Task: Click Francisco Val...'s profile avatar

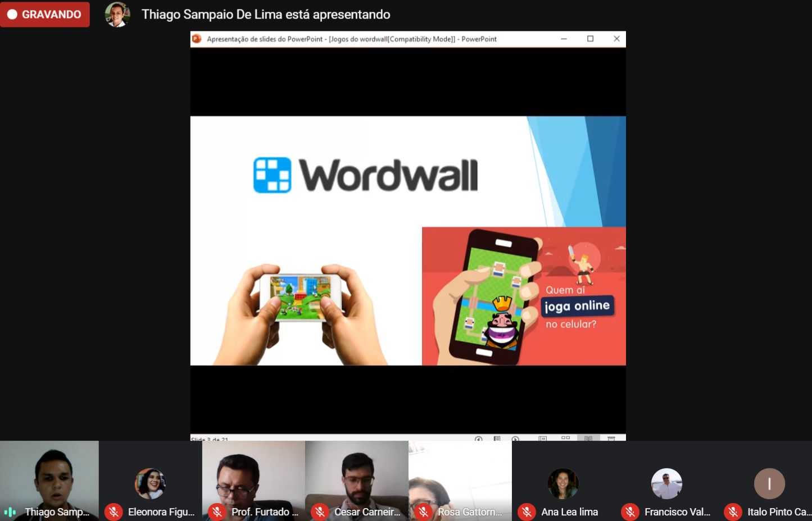Action: (666, 483)
